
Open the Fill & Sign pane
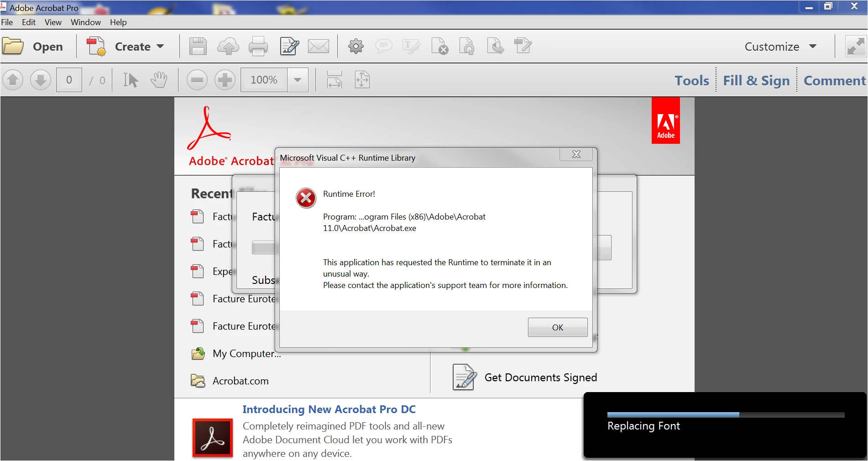tap(756, 81)
